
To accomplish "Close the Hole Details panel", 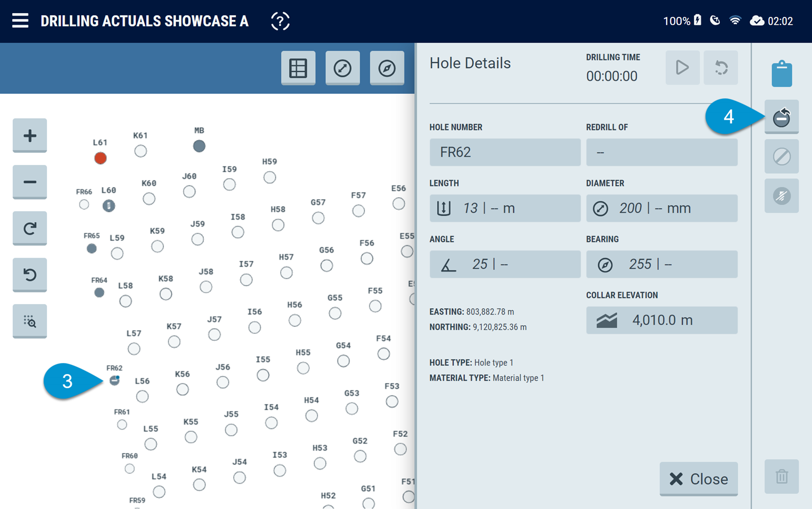I will tap(699, 479).
